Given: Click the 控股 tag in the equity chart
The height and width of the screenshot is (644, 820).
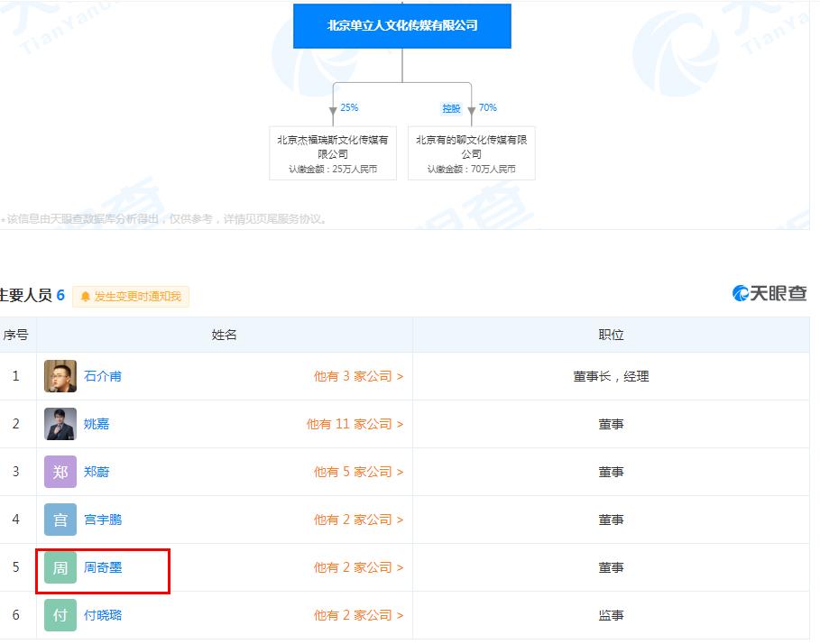Looking at the screenshot, I should pos(451,108).
